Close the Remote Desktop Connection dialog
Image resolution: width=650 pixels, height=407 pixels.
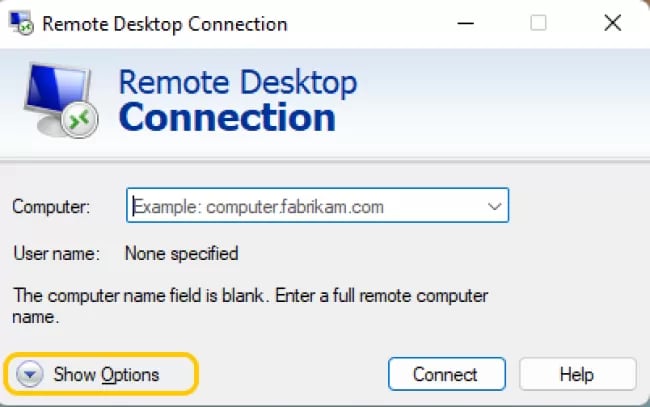pos(612,23)
